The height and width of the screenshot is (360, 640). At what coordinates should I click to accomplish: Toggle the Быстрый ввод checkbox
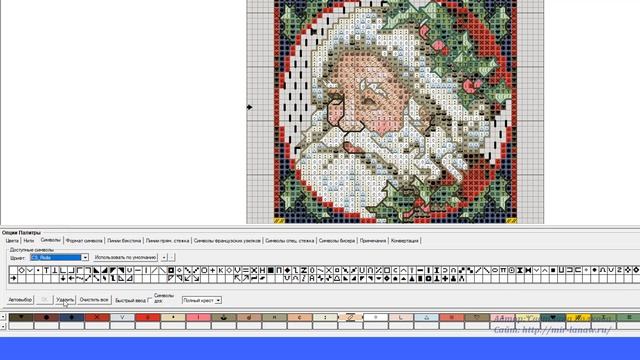pos(149,300)
